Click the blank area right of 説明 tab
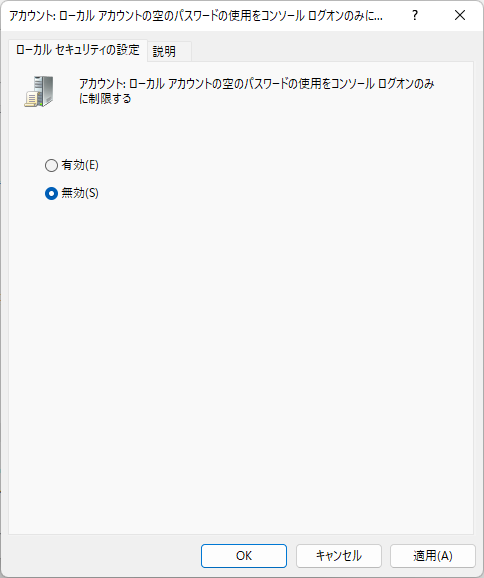 click(x=332, y=51)
